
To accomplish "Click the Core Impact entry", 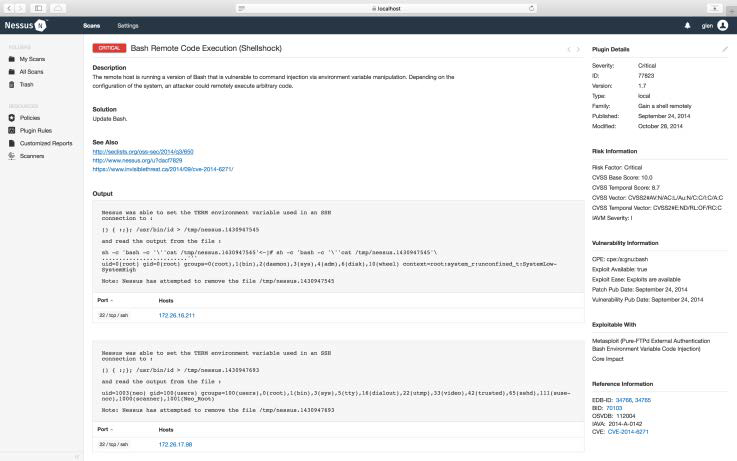I will click(x=607, y=359).
